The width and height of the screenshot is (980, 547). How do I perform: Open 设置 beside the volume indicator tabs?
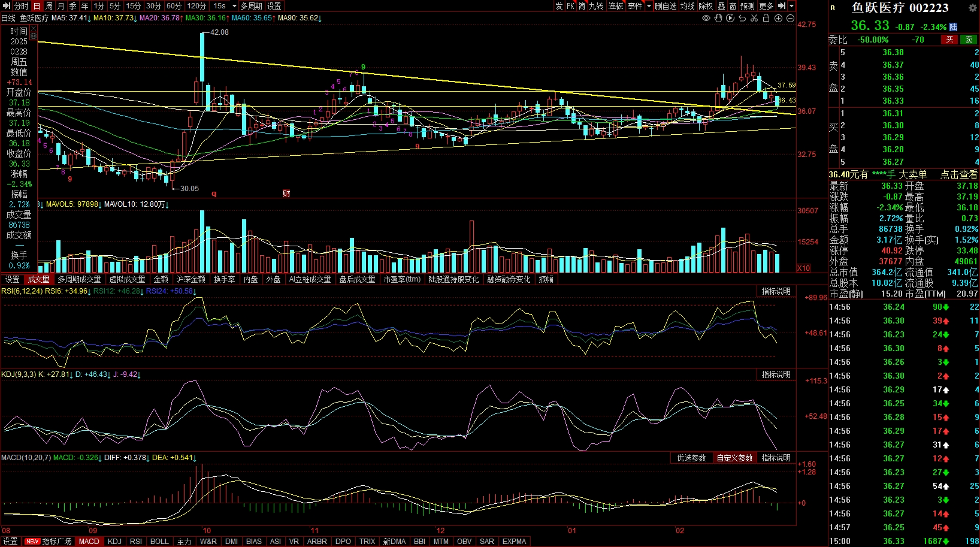click(13, 279)
